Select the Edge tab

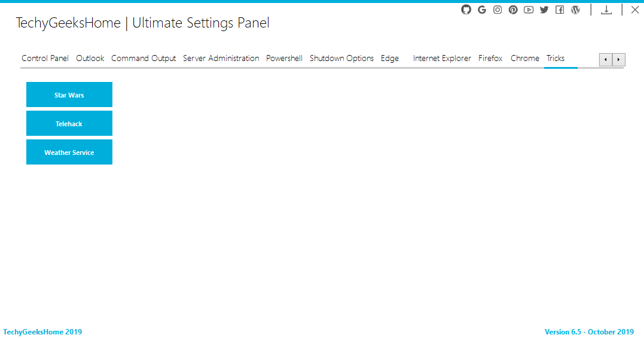390,58
